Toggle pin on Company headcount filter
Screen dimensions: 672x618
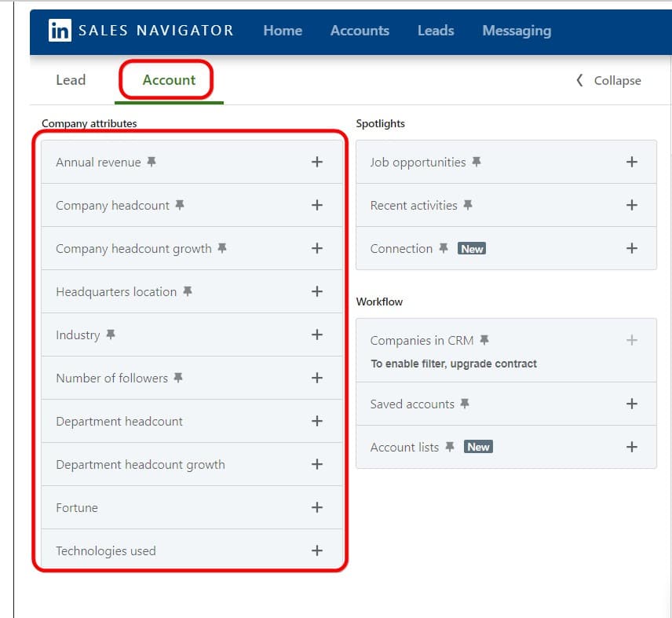180,205
